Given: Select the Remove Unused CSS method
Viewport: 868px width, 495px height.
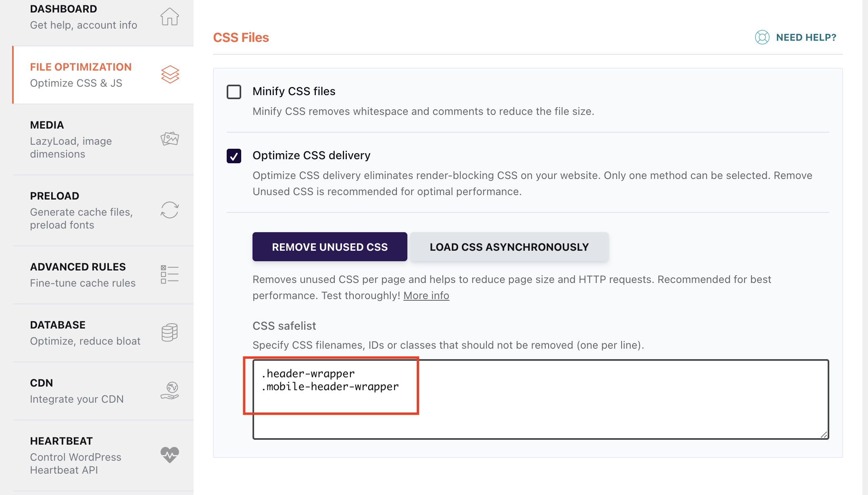Looking at the screenshot, I should [x=330, y=247].
